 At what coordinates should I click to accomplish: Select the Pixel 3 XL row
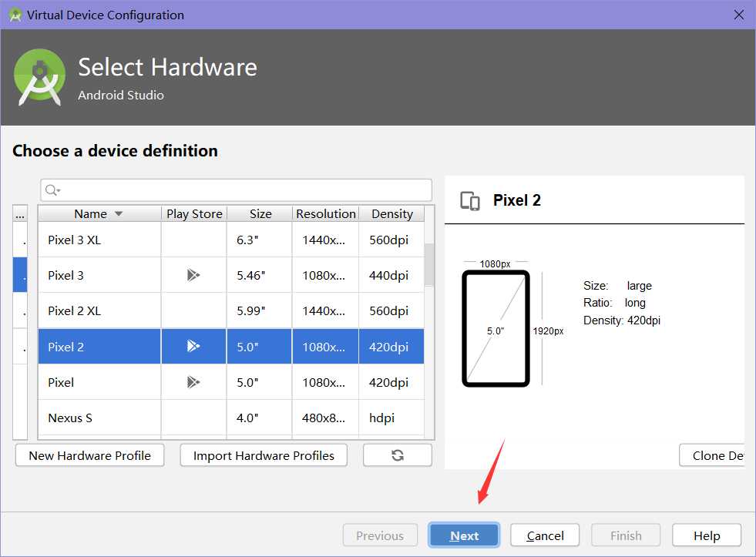pos(231,240)
